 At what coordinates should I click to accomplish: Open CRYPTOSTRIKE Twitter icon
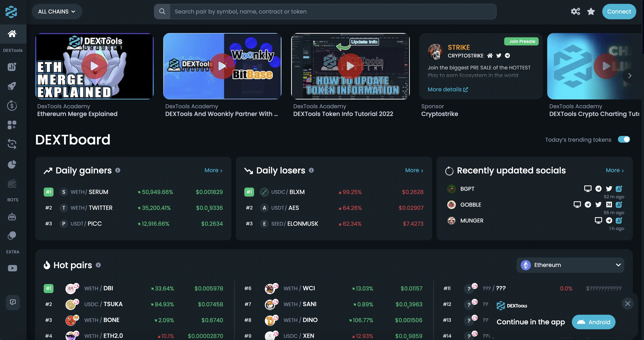pyautogui.click(x=499, y=56)
